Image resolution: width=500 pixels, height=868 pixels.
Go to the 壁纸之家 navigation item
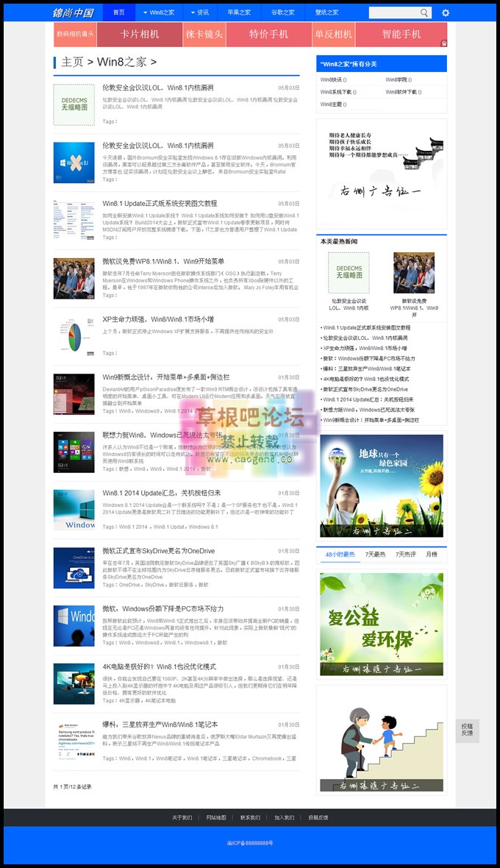point(326,13)
